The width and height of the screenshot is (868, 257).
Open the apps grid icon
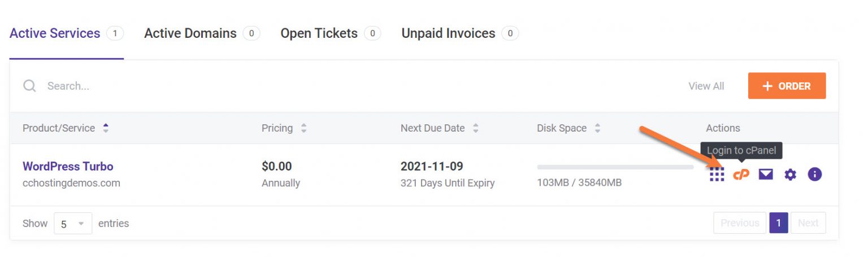[x=717, y=175]
